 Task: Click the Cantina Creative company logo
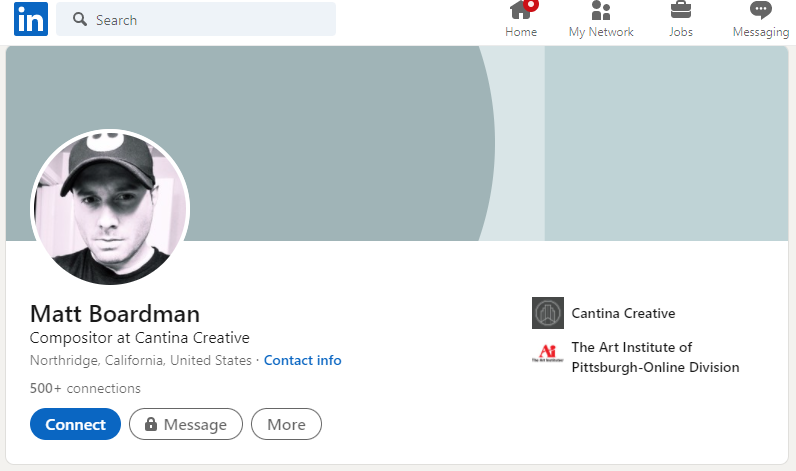548,313
